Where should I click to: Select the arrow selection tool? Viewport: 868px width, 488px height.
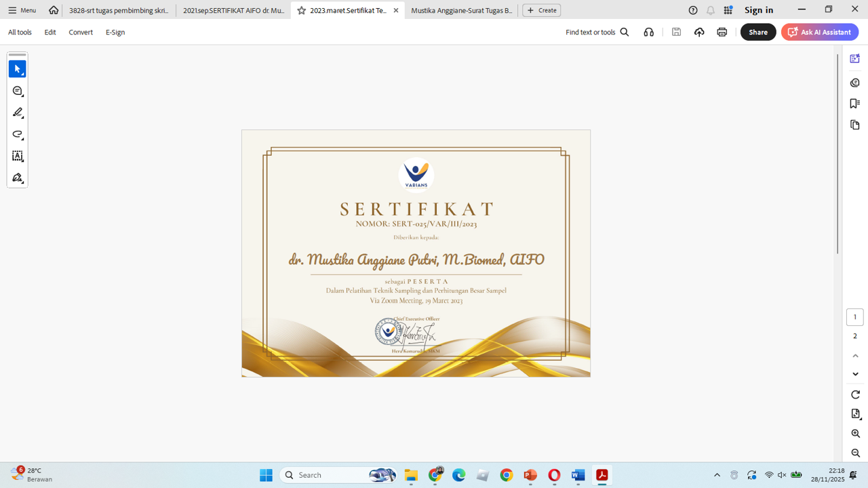click(x=18, y=69)
